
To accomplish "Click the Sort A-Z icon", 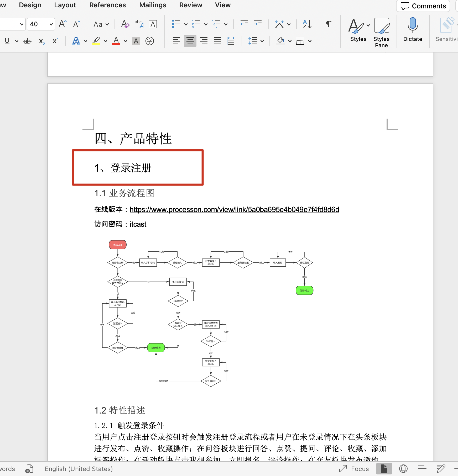I will 307,24.
